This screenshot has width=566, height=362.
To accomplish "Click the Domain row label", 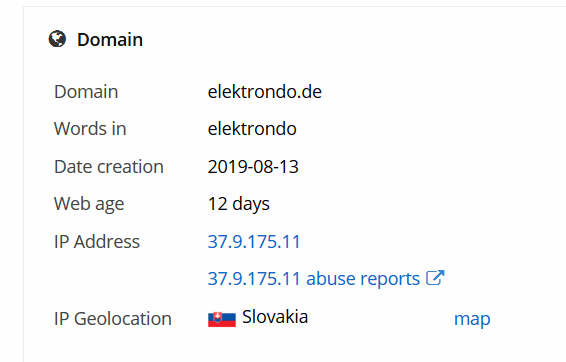I will [x=86, y=92].
